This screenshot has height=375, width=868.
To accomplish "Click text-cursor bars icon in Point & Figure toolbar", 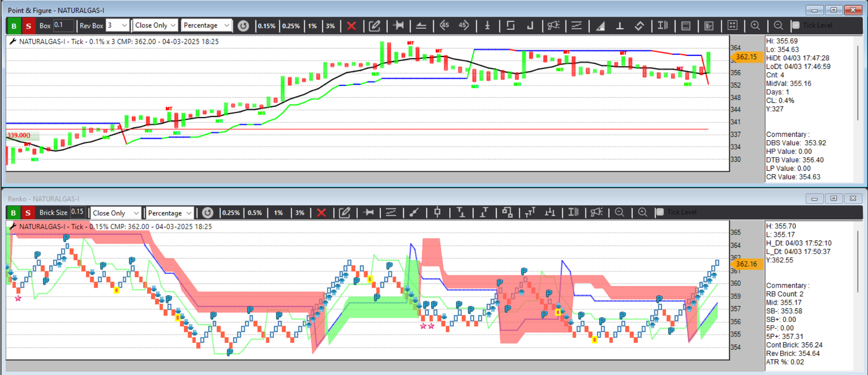I will click(663, 25).
